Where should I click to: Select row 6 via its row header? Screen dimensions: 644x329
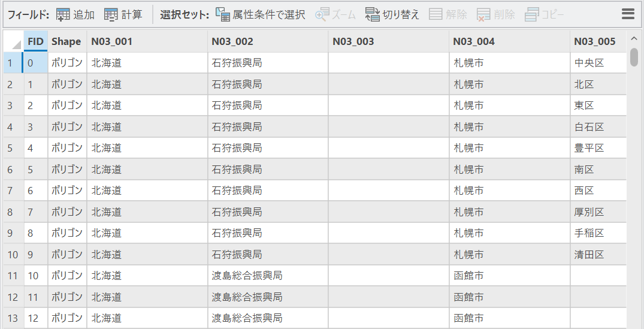pos(11,170)
